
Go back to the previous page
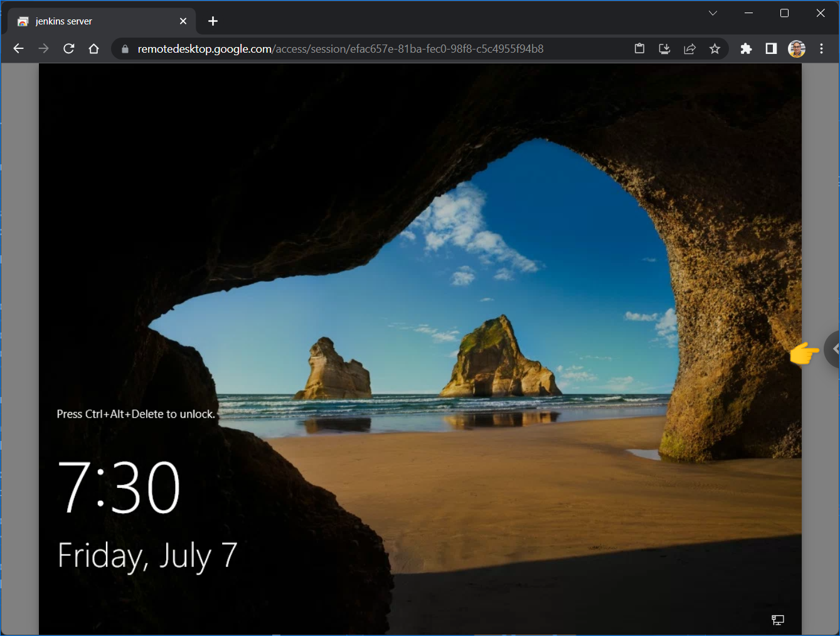pos(19,49)
